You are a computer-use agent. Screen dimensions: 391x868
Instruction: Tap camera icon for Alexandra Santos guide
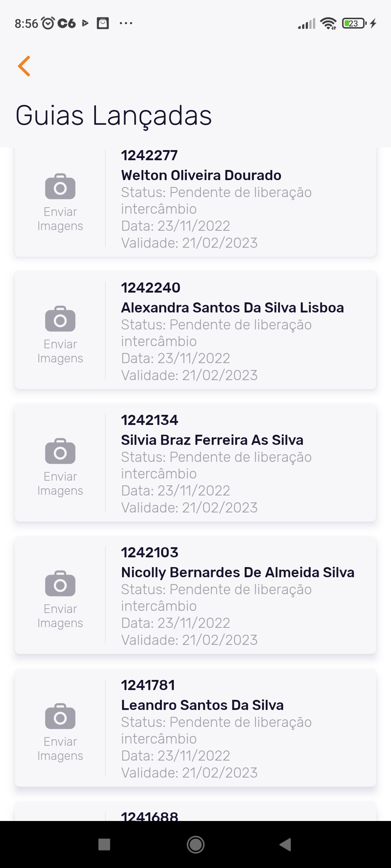[60, 319]
